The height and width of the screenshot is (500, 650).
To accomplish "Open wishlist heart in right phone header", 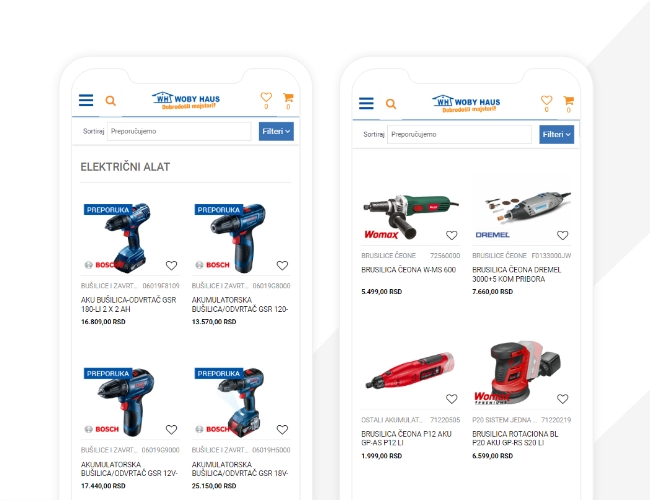I will (x=546, y=100).
